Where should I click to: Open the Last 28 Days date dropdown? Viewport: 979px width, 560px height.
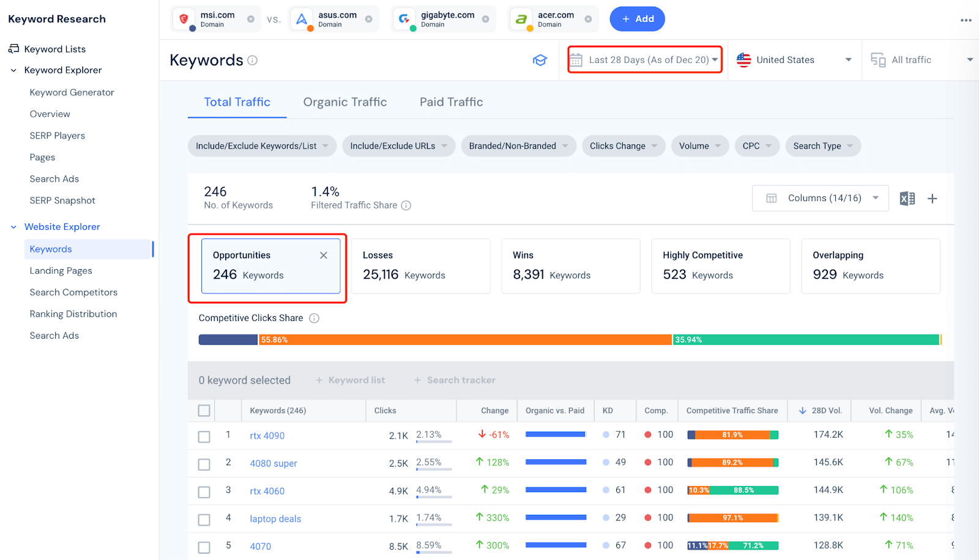[645, 60]
